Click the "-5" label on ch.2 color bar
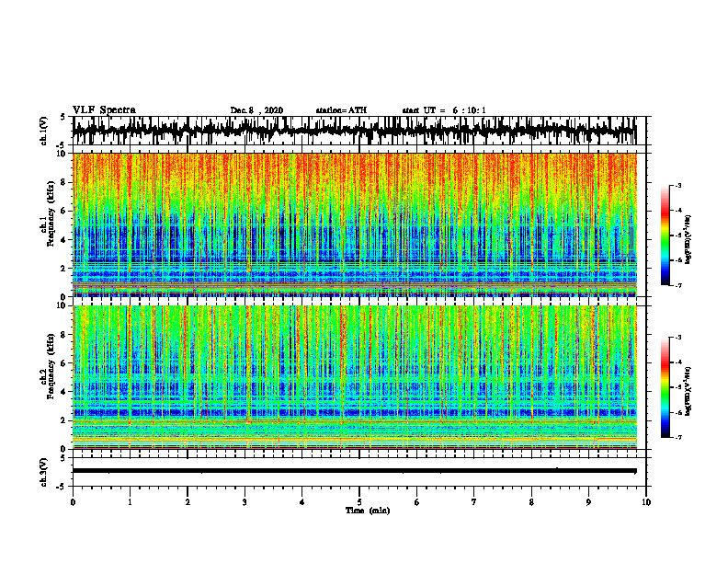The height and width of the screenshot is (563, 728). (x=677, y=387)
